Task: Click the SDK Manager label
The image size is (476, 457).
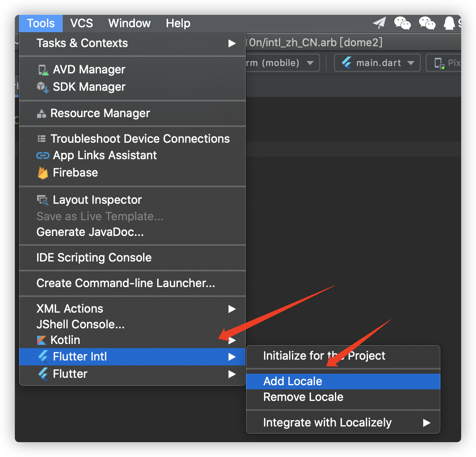Action: pyautogui.click(x=89, y=87)
